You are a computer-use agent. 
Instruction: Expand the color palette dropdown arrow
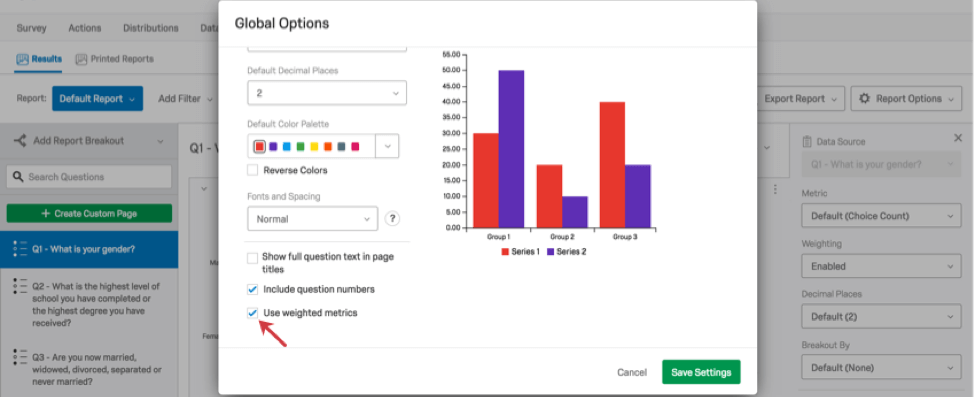(387, 147)
